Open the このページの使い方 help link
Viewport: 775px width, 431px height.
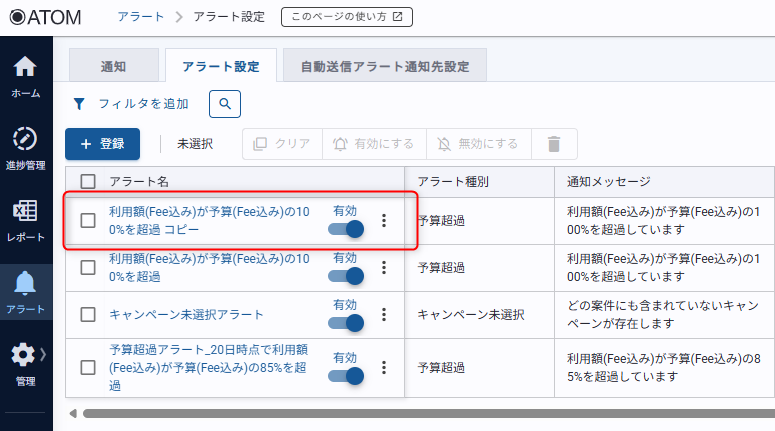(346, 17)
